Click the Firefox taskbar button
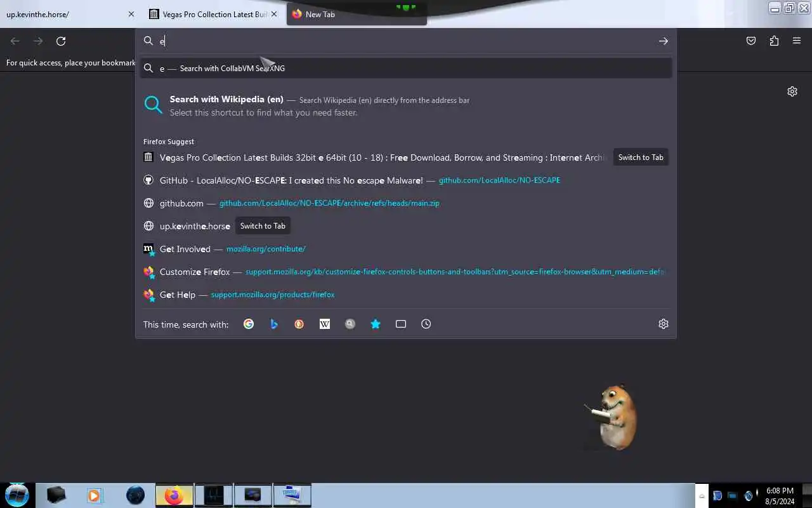This screenshot has height=508, width=812. pos(174,495)
